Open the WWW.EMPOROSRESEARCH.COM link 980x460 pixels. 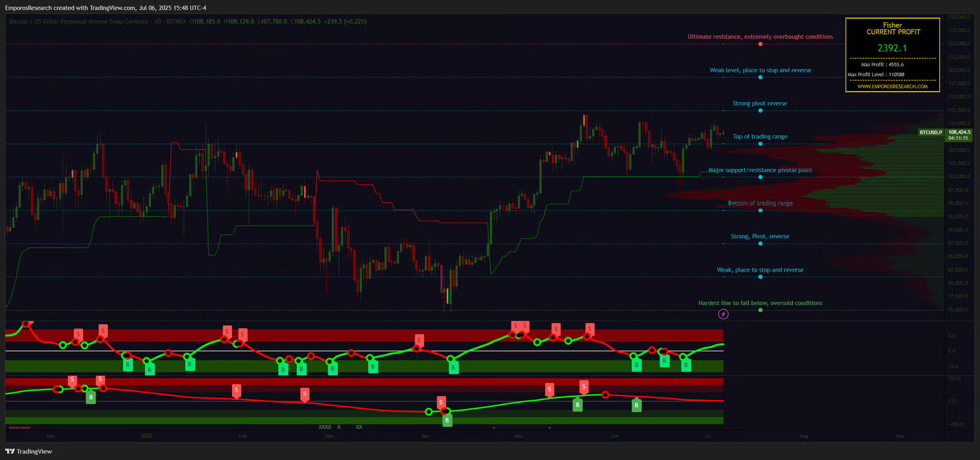tap(892, 87)
